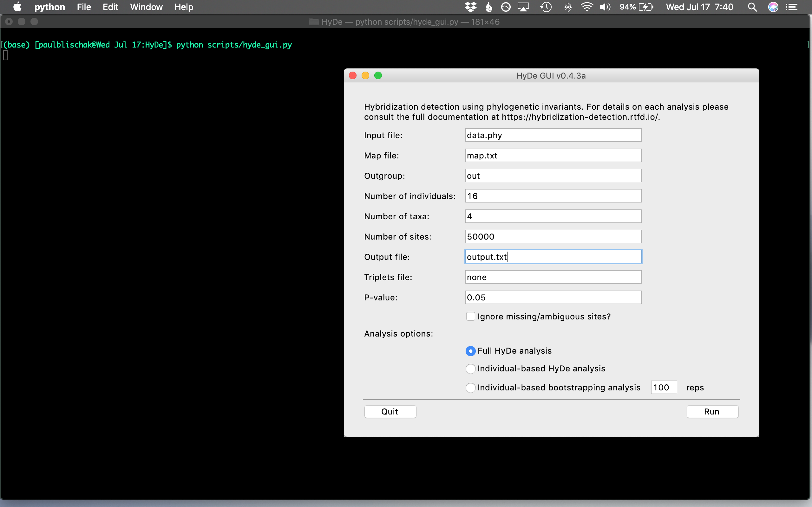Click the Dropbox icon in menu bar
Screen dimensions: 812x507
point(474,7)
